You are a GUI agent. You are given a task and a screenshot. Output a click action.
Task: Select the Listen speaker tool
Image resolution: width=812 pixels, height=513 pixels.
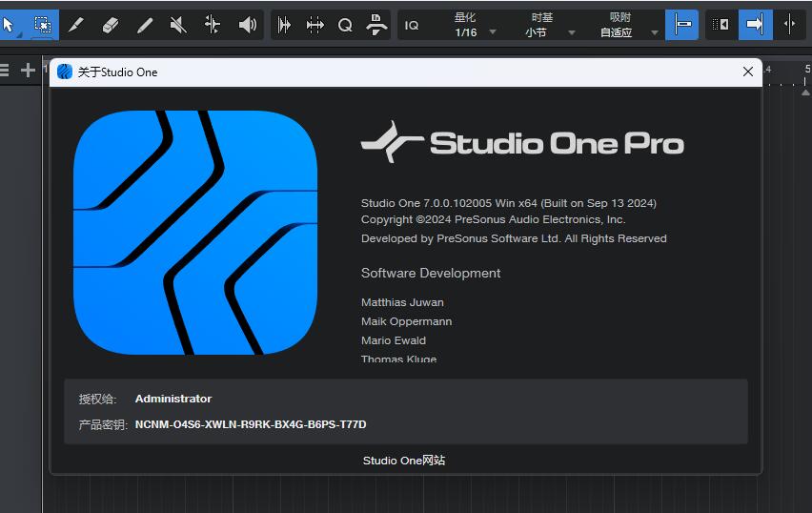coord(248,25)
